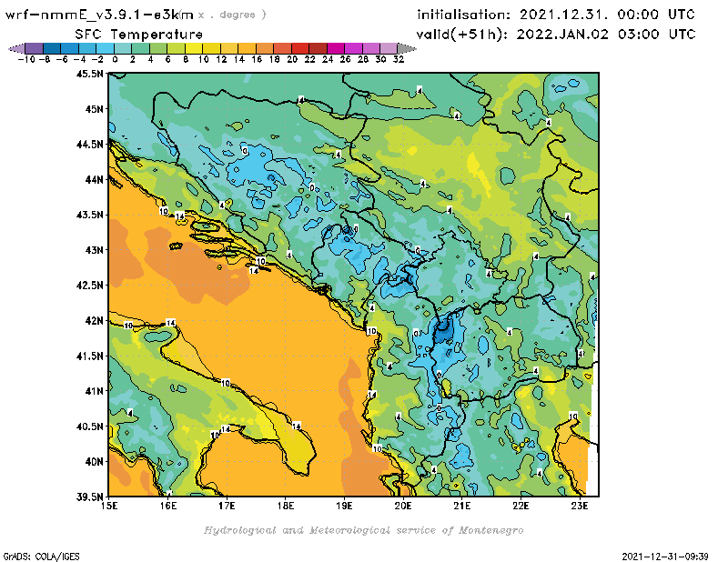This screenshot has height=562, width=728.
Task: Click the "41.5N" latitude axis label
Action: point(89,356)
